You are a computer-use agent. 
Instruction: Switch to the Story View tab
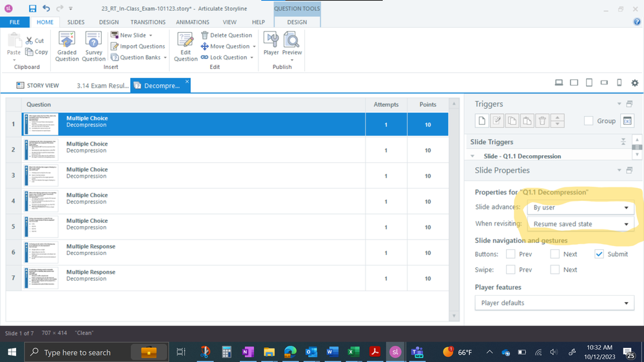(x=38, y=85)
